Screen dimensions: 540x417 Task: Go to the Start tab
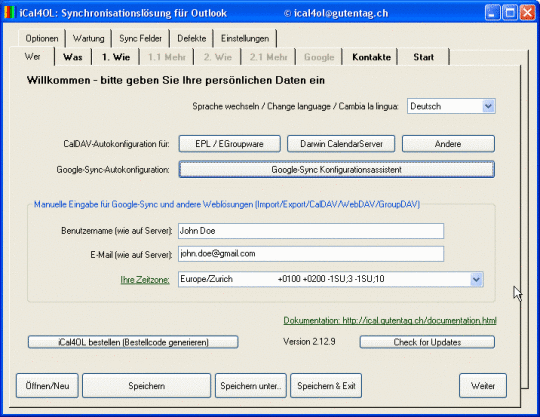pyautogui.click(x=424, y=57)
